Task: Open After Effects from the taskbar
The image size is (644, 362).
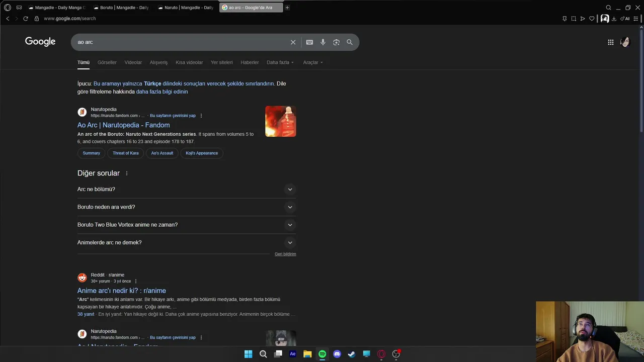Action: click(x=293, y=354)
